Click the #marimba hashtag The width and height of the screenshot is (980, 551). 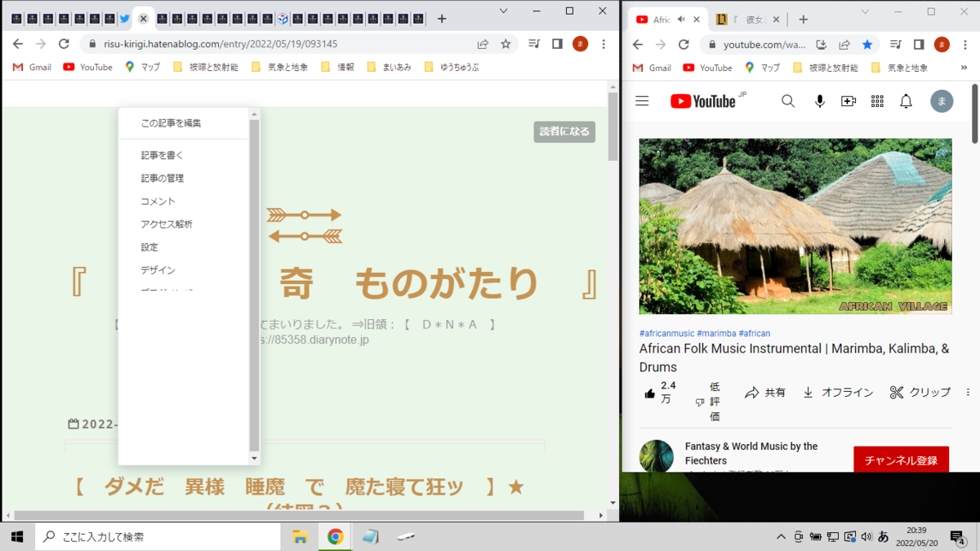tap(716, 333)
